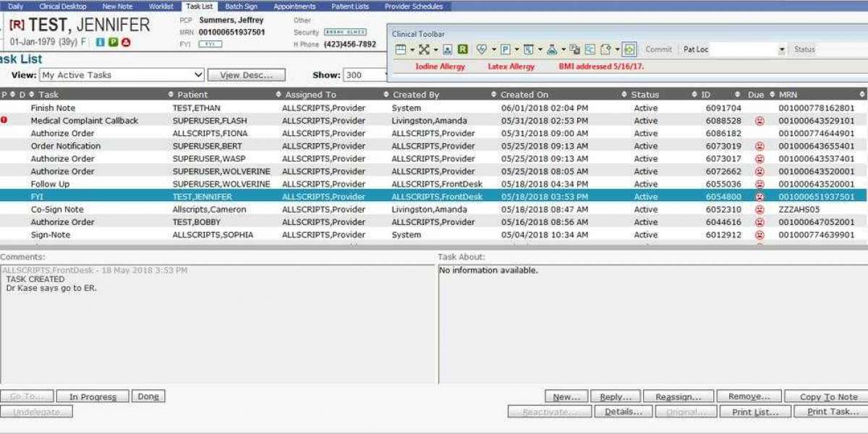This screenshot has height=434, width=868.
Task: Open the Pat Loc dropdown arrow
Action: [782, 50]
